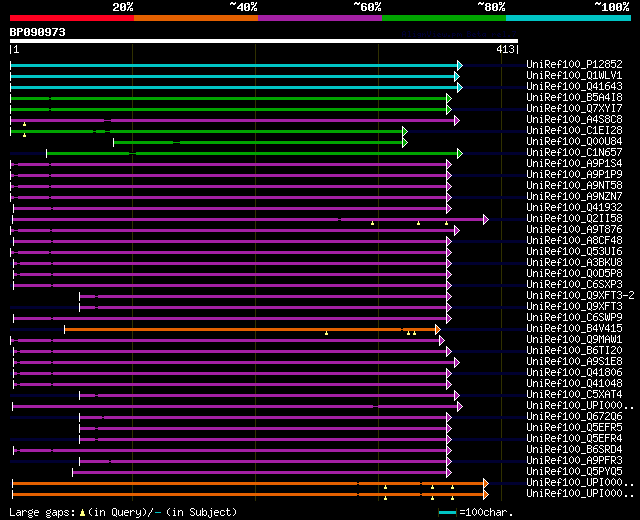Click the purple arrowhead of UniRef100_Q2II58 alignment

coord(486,220)
